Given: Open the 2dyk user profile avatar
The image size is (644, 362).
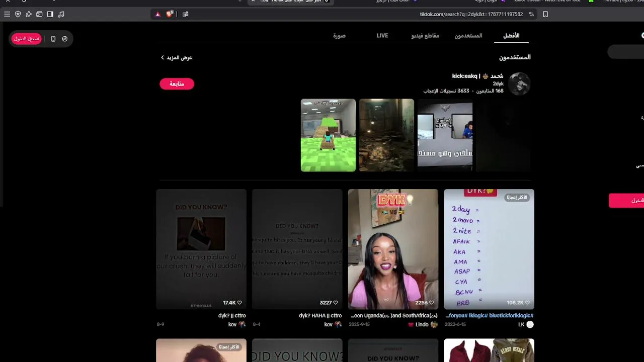Looking at the screenshot, I should click(519, 83).
